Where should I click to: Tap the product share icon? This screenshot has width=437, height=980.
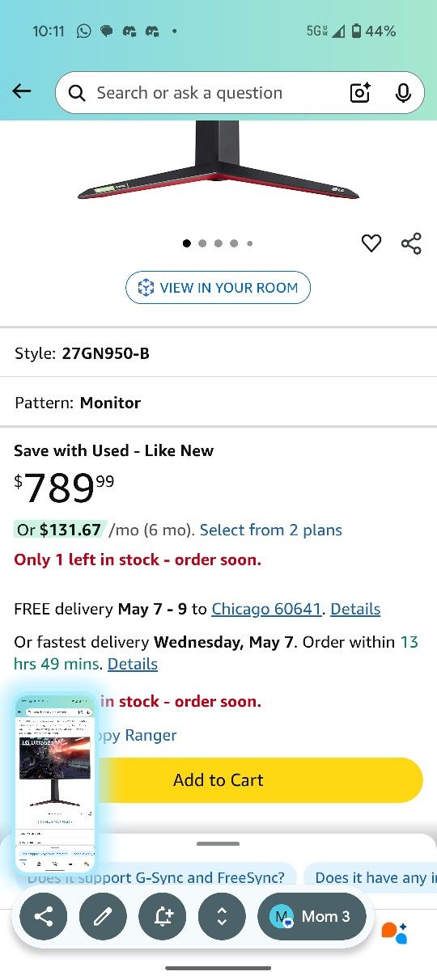coord(411,243)
